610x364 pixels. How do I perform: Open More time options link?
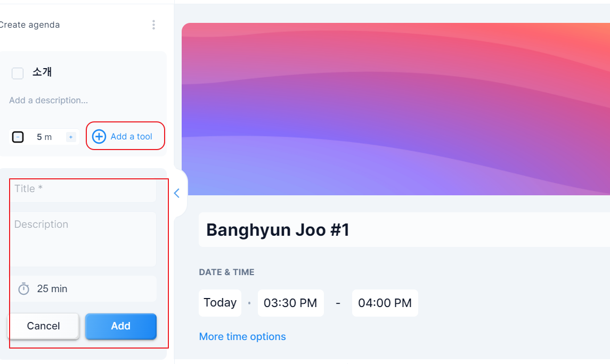(x=242, y=336)
